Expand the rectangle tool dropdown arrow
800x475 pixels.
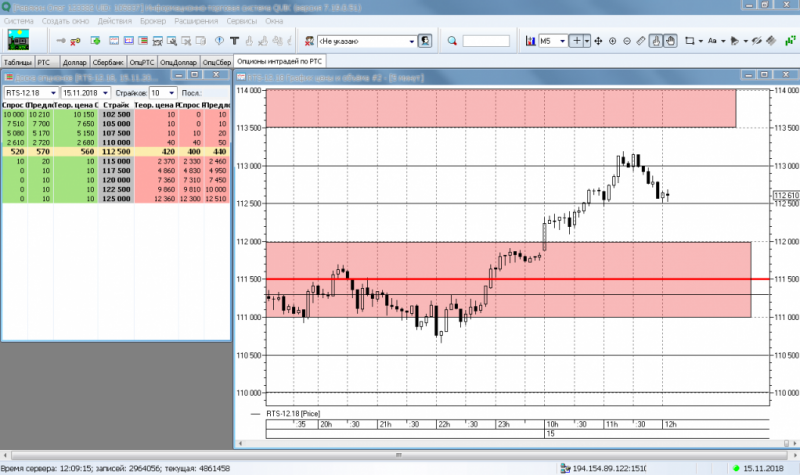pos(701,41)
